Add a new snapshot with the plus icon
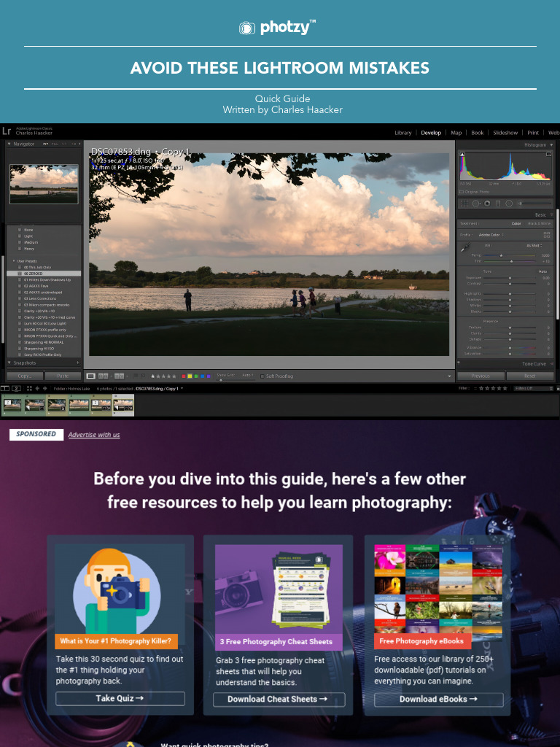This screenshot has height=747, width=560. pyautogui.click(x=78, y=363)
